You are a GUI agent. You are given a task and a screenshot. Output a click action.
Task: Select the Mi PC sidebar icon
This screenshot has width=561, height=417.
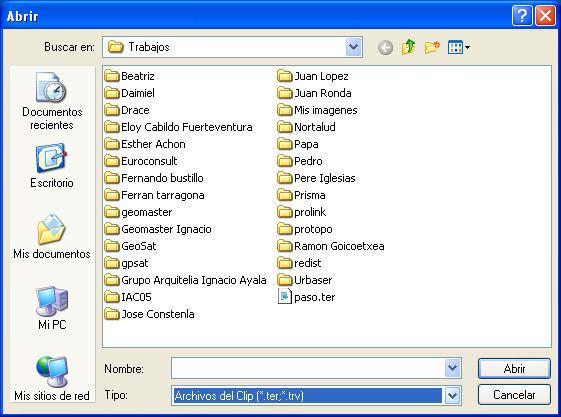[x=52, y=308]
